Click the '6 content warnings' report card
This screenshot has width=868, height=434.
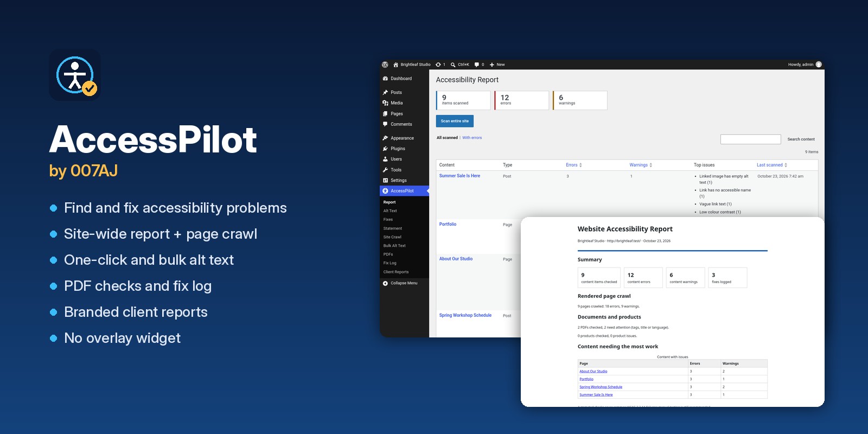tap(686, 278)
